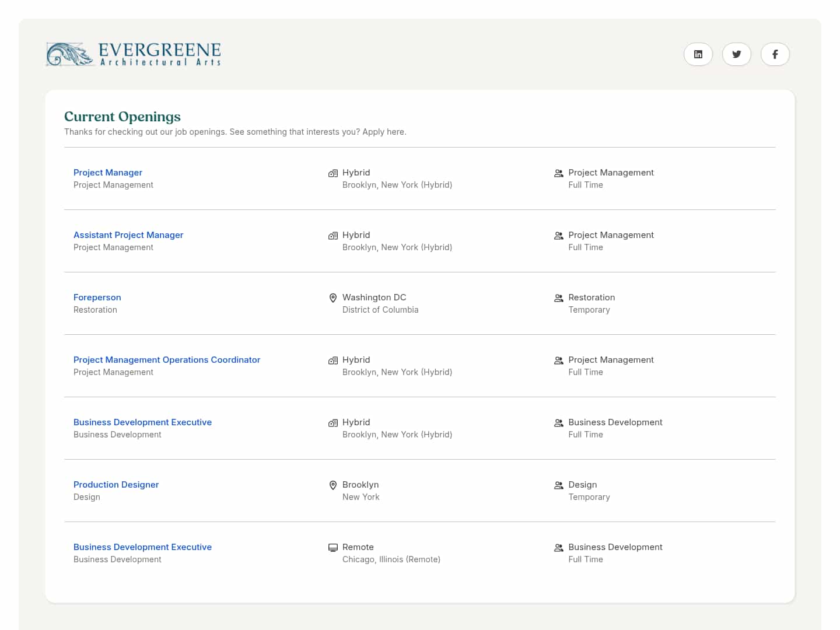Click the 'Remote' workplace label

click(358, 547)
